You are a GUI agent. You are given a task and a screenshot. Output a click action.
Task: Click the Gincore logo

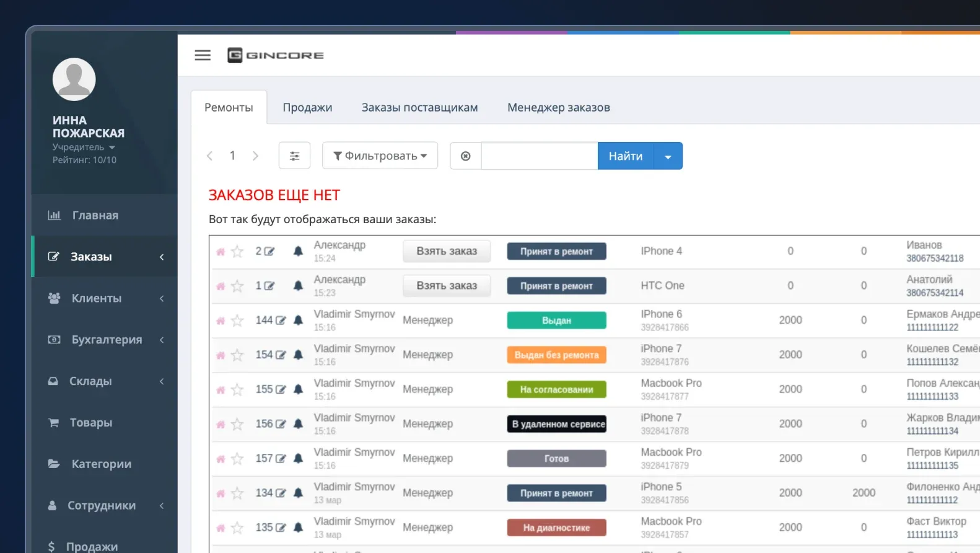click(276, 55)
